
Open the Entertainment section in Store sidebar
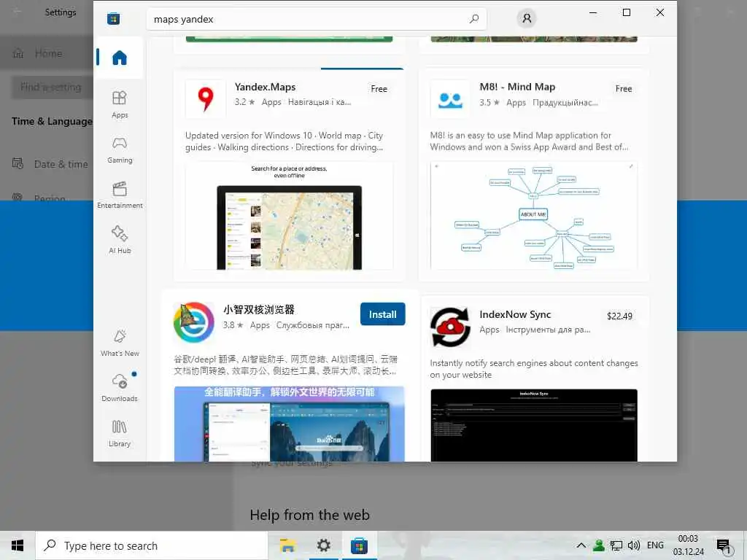120,195
